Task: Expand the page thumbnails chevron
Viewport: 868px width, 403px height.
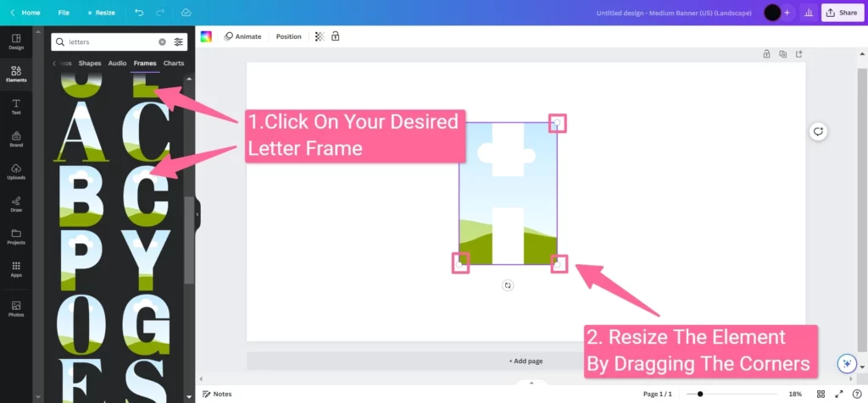Action: point(531,383)
